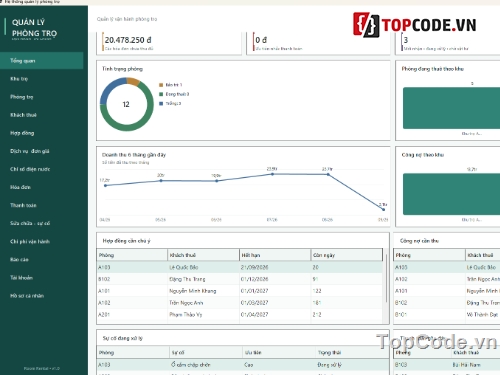This screenshot has width=500, height=375.
Task: Click the A201 room cell
Action: pyautogui.click(x=132, y=314)
